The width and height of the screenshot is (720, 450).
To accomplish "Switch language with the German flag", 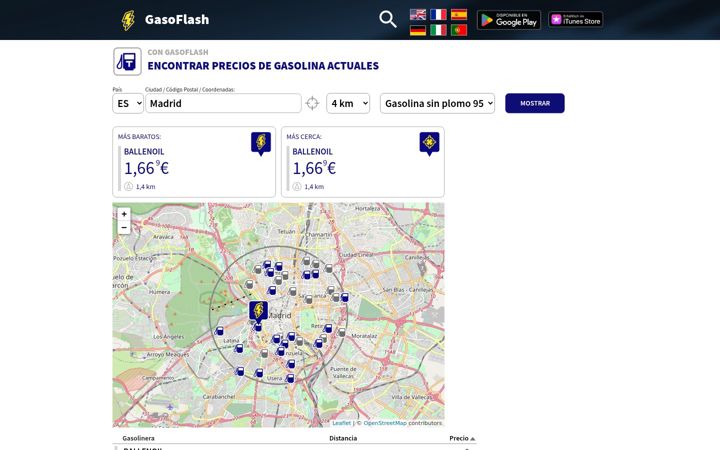I will click(418, 30).
